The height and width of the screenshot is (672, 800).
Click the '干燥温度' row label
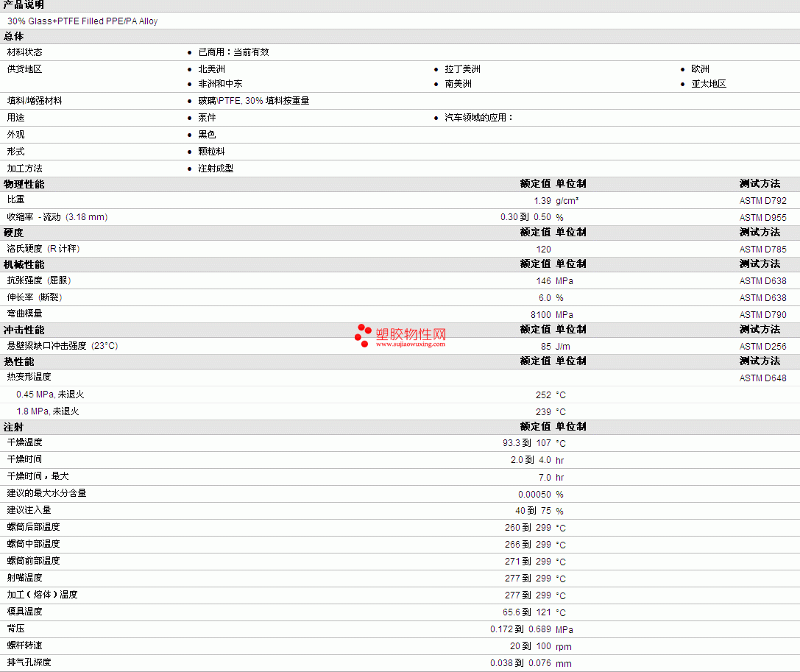tap(24, 442)
